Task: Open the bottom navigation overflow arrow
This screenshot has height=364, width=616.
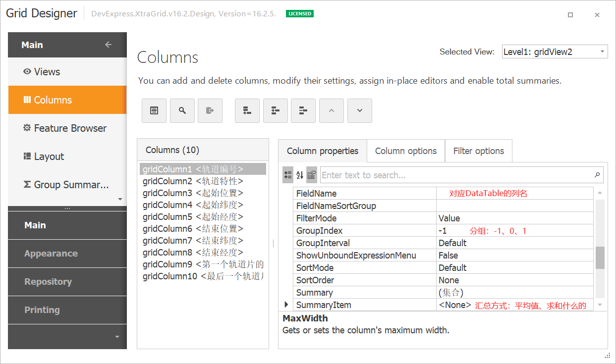Action: tap(117, 337)
